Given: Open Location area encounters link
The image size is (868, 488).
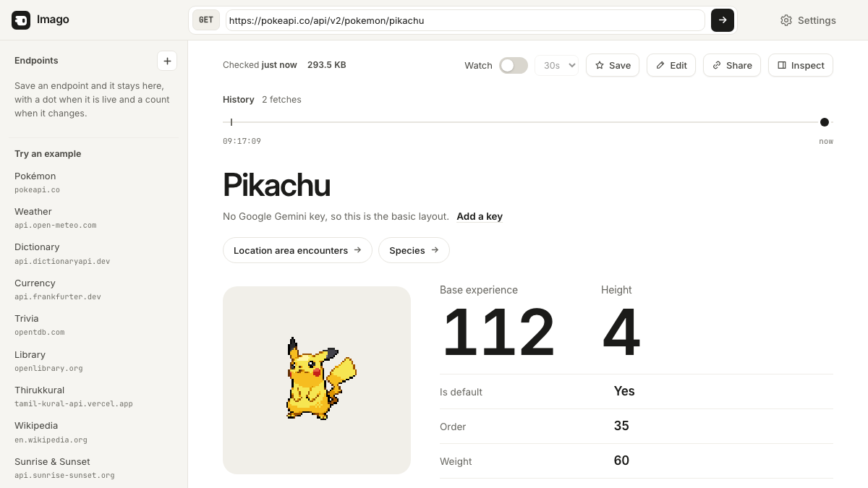Looking at the screenshot, I should click(297, 250).
